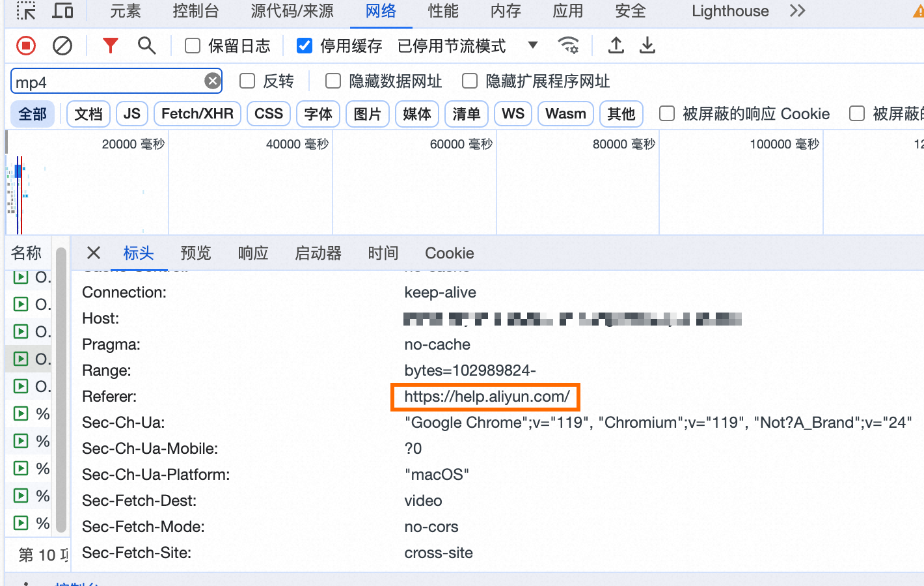Click the Sec-Fetch-Site value cross-site

point(439,553)
